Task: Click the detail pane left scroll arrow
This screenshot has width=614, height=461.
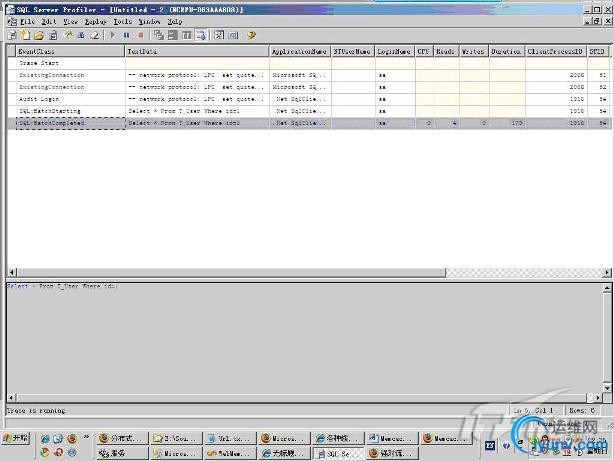Action: coord(12,398)
